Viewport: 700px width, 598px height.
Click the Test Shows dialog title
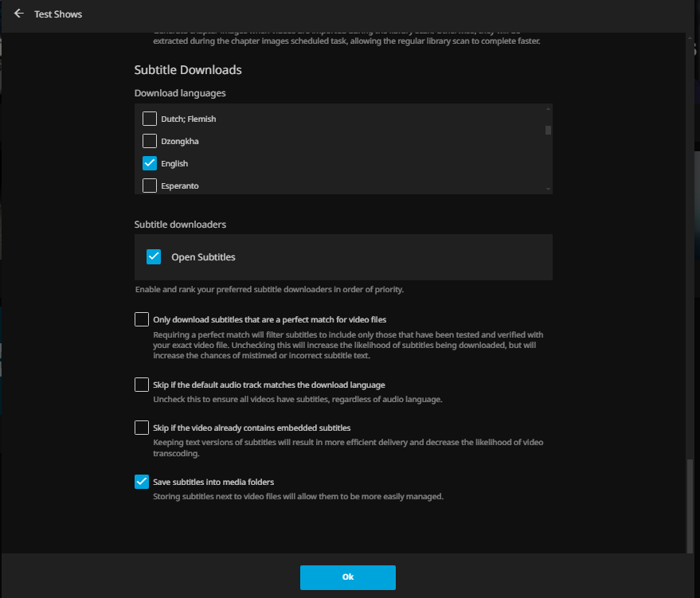(58, 14)
